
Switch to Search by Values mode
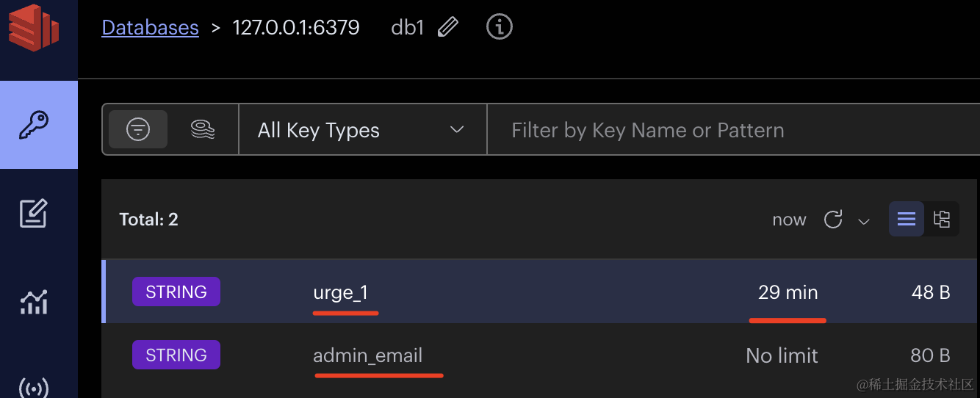203,130
